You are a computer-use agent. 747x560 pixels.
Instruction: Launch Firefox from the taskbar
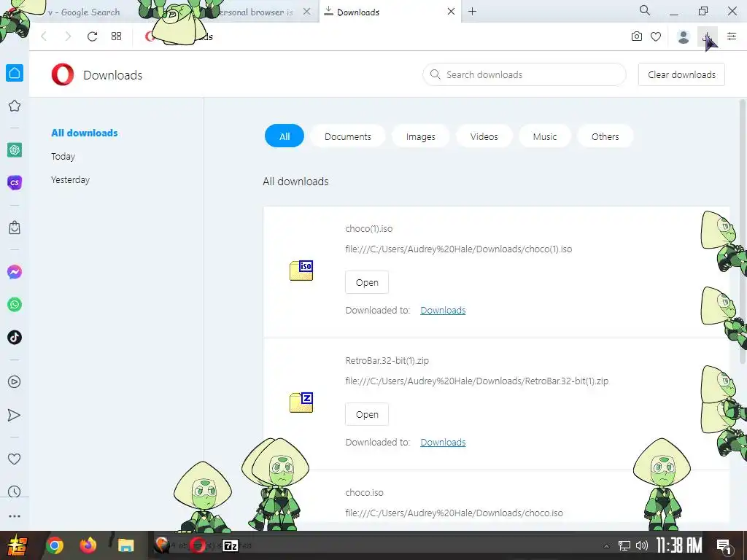coord(88,545)
